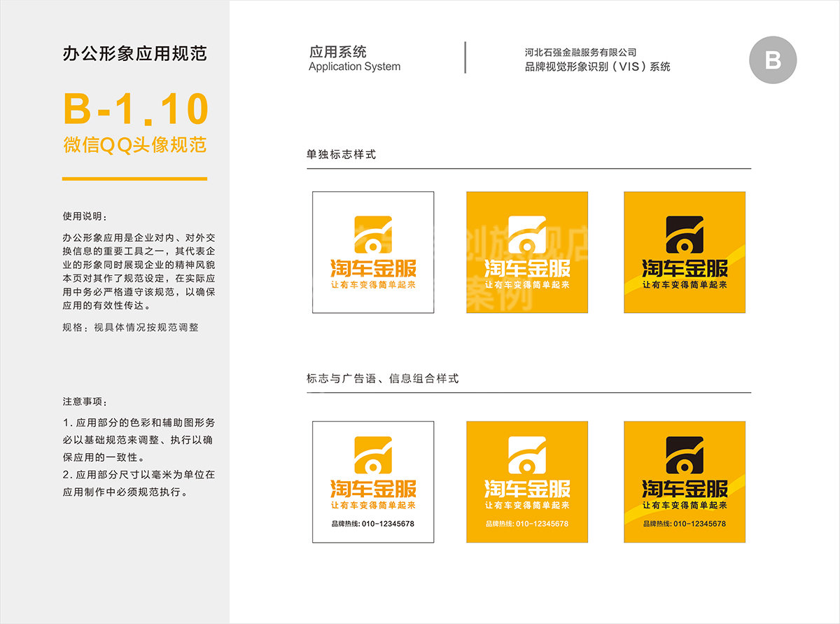This screenshot has width=840, height=624.
Task: Select orange avatar with black logo, standalone row
Action: [685, 252]
